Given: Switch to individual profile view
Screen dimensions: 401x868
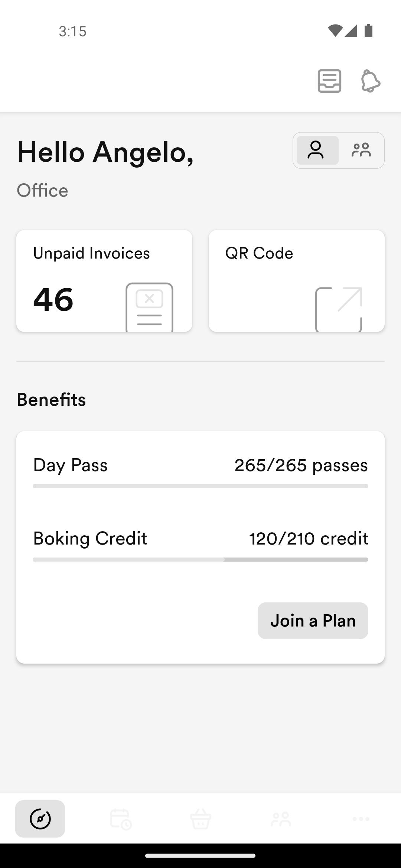Looking at the screenshot, I should click(x=317, y=150).
